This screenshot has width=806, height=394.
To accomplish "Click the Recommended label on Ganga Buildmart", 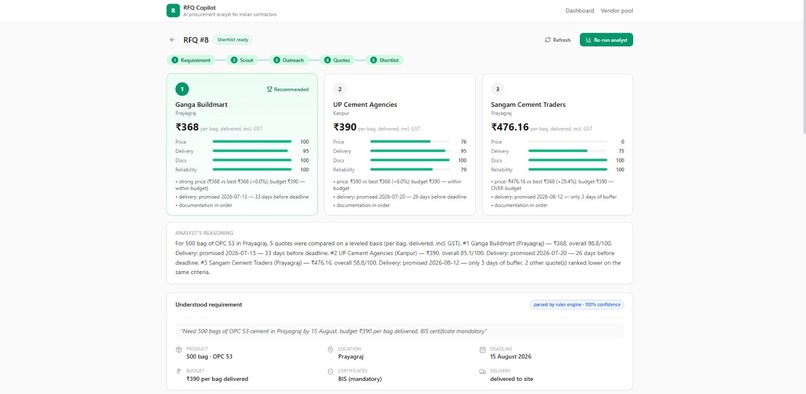I will 291,89.
